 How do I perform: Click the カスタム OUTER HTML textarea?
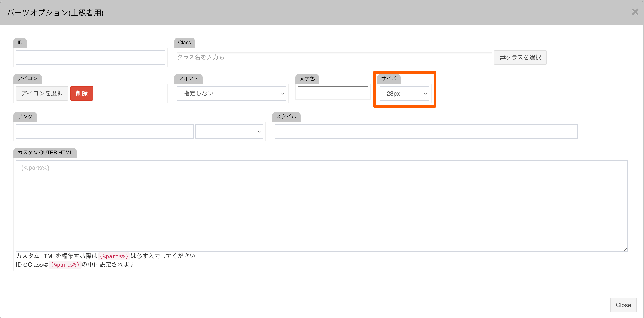(322, 206)
